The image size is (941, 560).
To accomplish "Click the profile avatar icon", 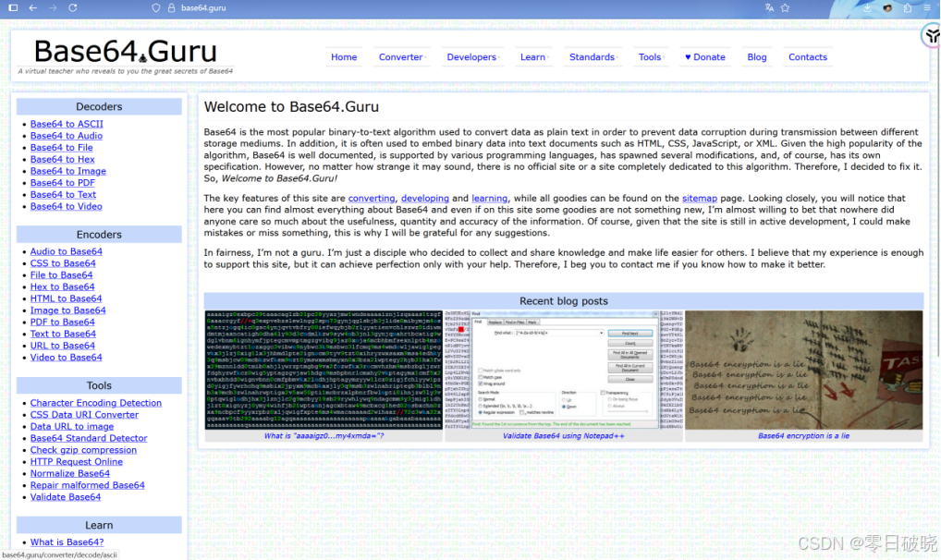I will tap(887, 7).
